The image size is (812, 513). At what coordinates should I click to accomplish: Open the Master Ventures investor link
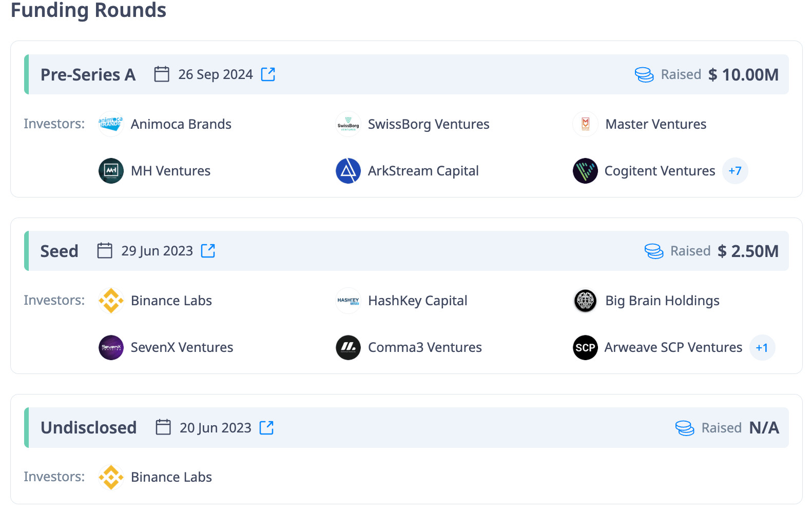(x=655, y=124)
